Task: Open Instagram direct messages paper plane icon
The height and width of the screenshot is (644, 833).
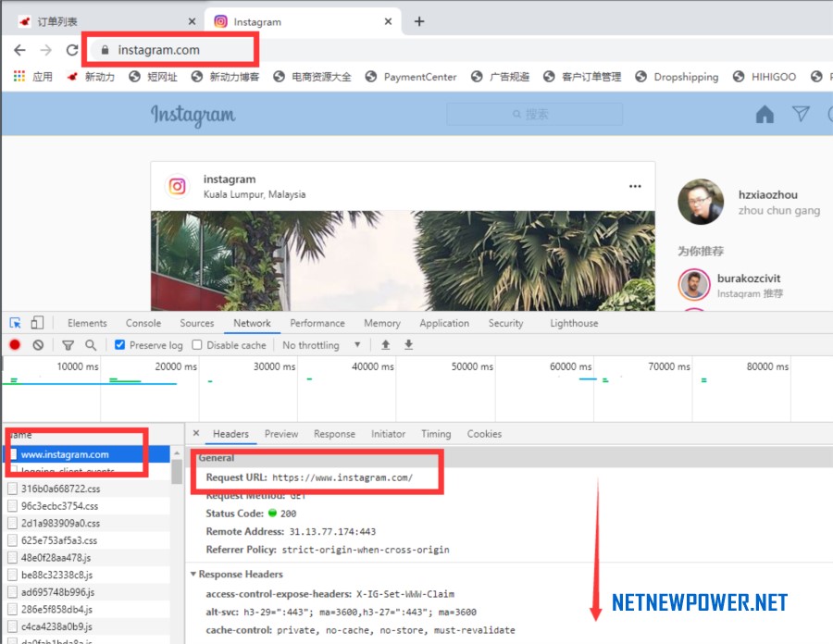Action: click(801, 114)
